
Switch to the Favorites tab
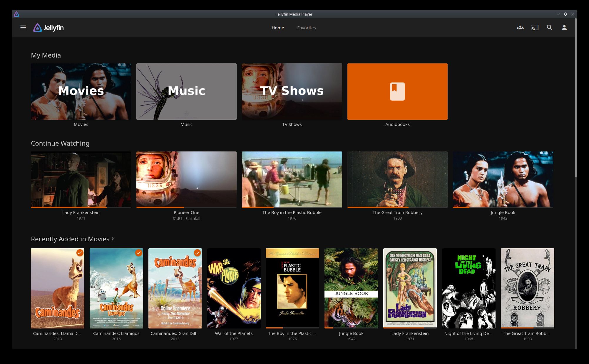pyautogui.click(x=306, y=28)
